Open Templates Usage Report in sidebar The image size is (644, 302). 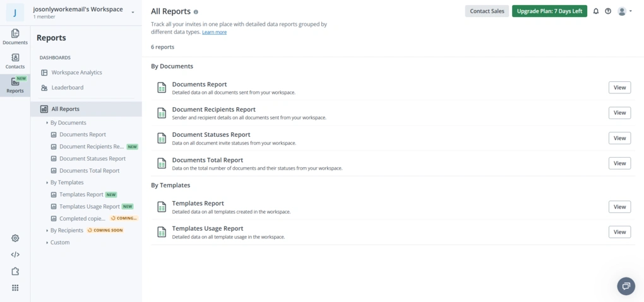90,207
